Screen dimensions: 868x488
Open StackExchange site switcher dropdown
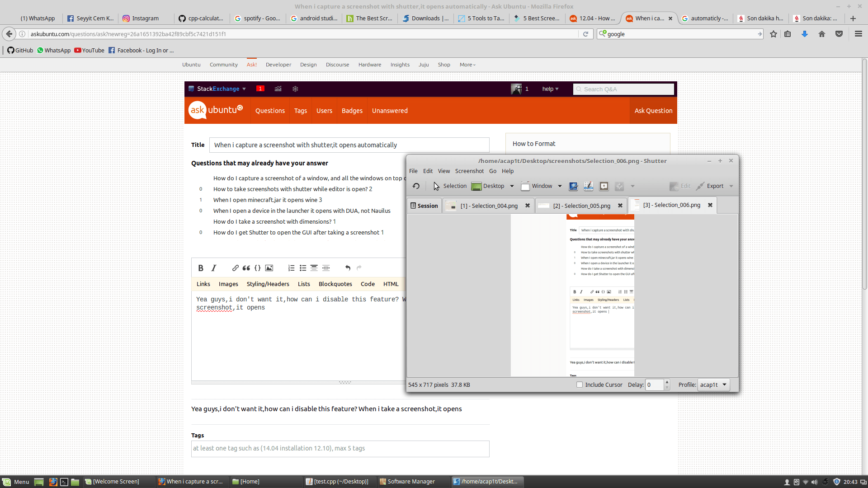(217, 89)
